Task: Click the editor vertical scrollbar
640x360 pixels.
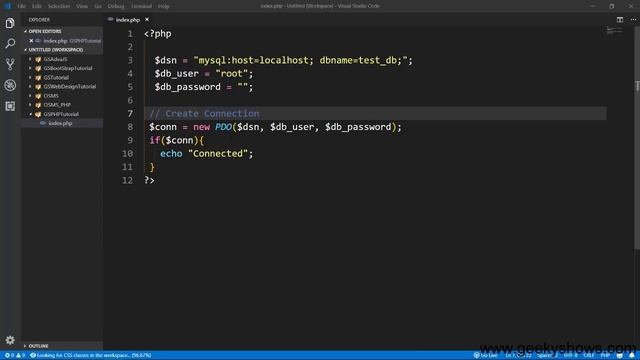Action: 637,139
